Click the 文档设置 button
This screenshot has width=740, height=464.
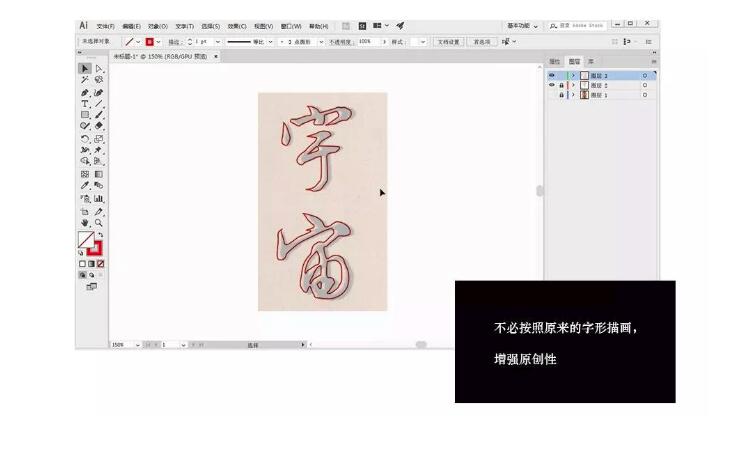tap(448, 42)
